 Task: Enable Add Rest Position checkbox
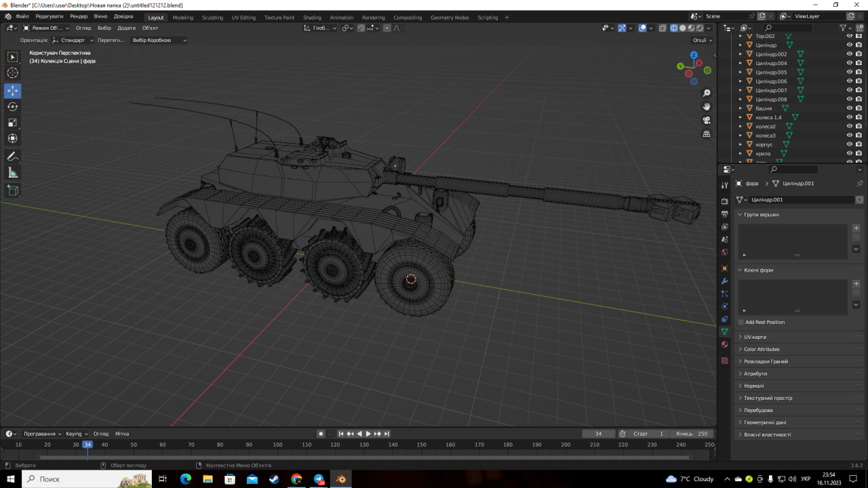pos(741,322)
